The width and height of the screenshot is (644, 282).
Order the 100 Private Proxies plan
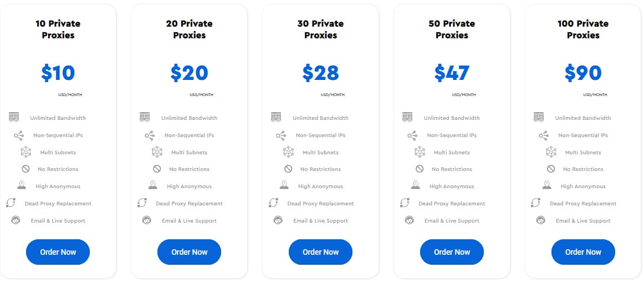coord(583,252)
